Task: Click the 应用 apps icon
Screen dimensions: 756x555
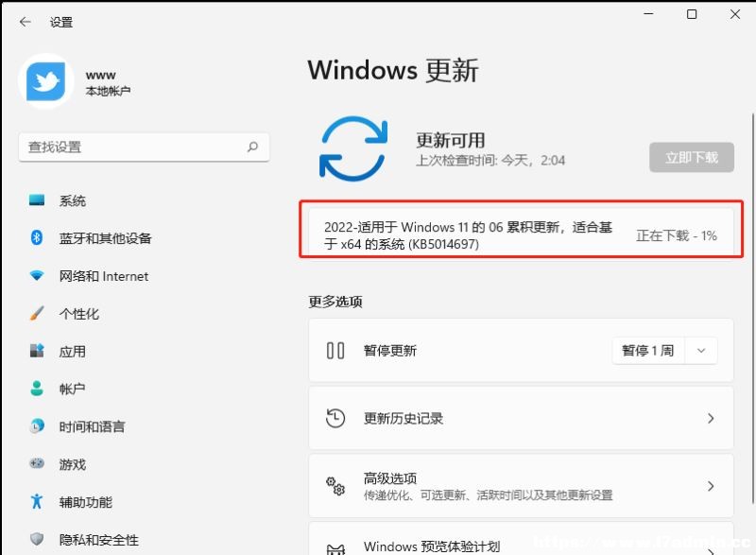Action: point(37,351)
